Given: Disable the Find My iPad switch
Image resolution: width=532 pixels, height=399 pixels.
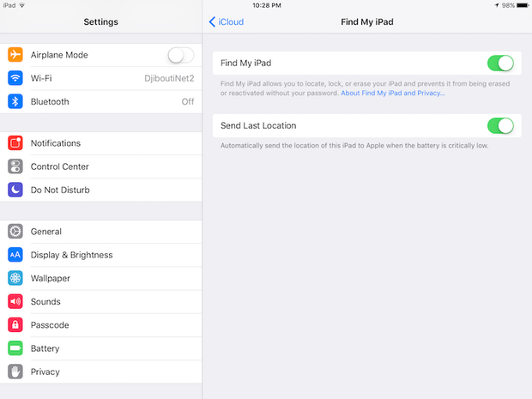Looking at the screenshot, I should click(x=500, y=63).
